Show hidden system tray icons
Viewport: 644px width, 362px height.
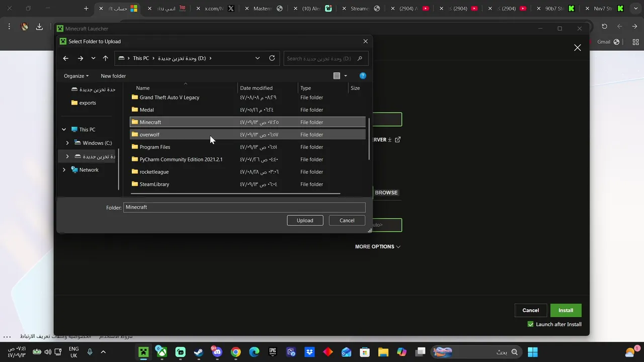[103, 352]
